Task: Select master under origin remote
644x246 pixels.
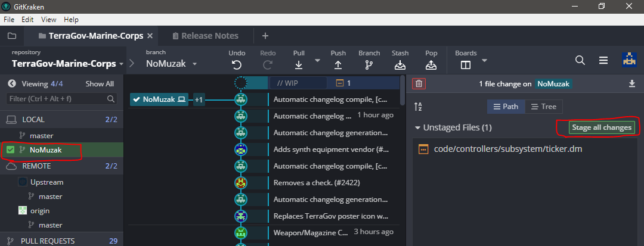Action: tap(50, 225)
